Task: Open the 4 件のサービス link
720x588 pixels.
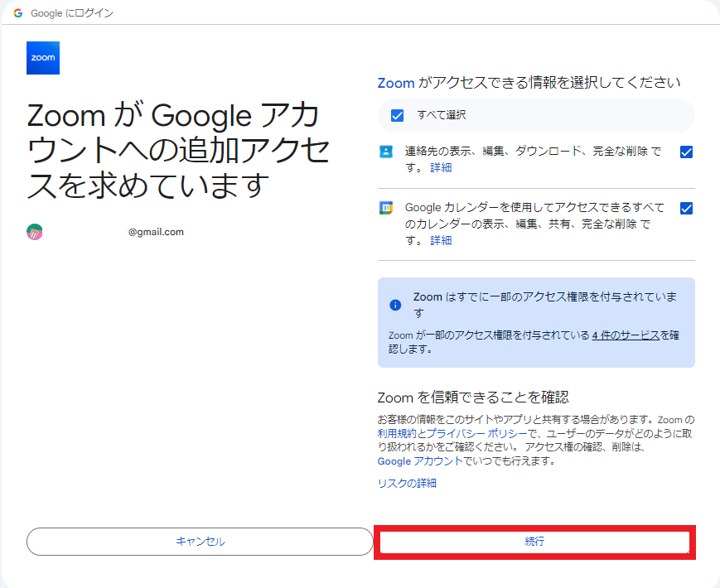Action: click(x=626, y=335)
